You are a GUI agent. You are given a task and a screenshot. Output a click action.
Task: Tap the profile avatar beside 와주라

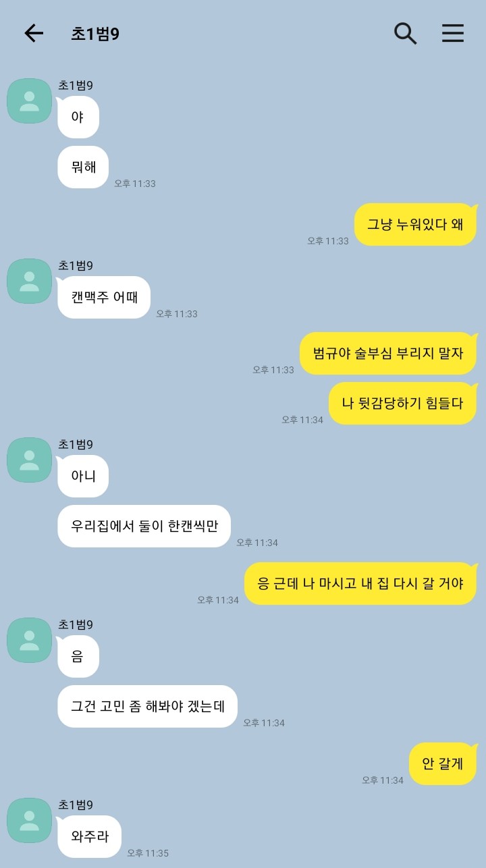click(x=29, y=820)
